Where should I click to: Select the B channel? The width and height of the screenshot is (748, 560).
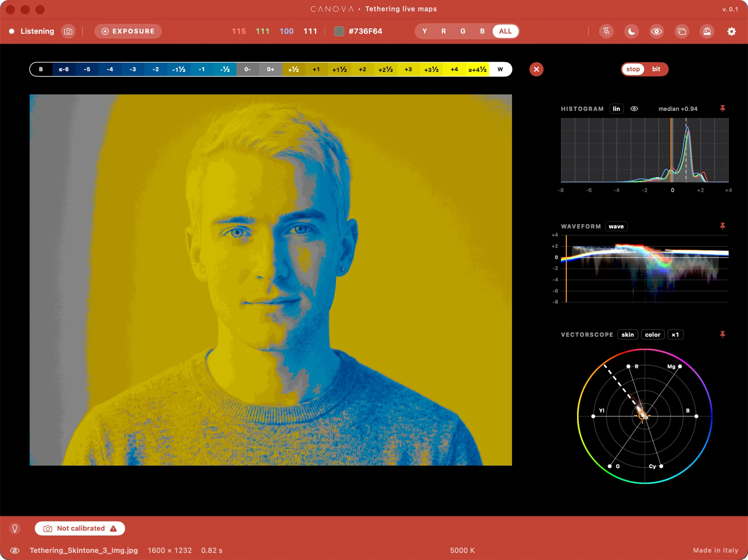click(x=482, y=31)
